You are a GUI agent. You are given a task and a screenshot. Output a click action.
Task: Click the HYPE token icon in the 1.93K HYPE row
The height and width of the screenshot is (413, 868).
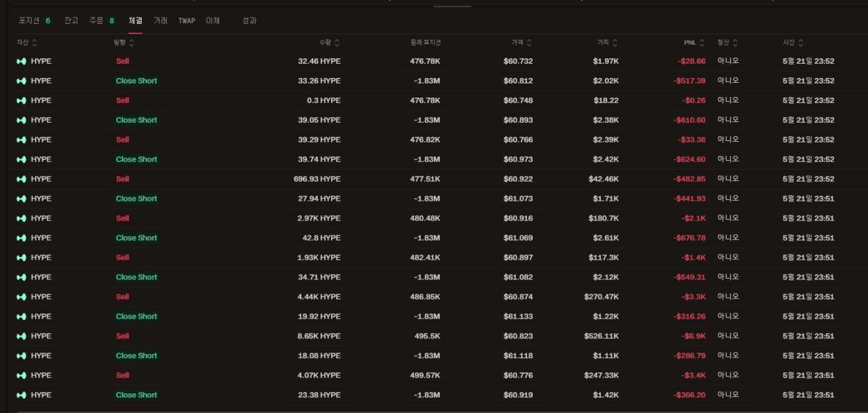tap(22, 258)
